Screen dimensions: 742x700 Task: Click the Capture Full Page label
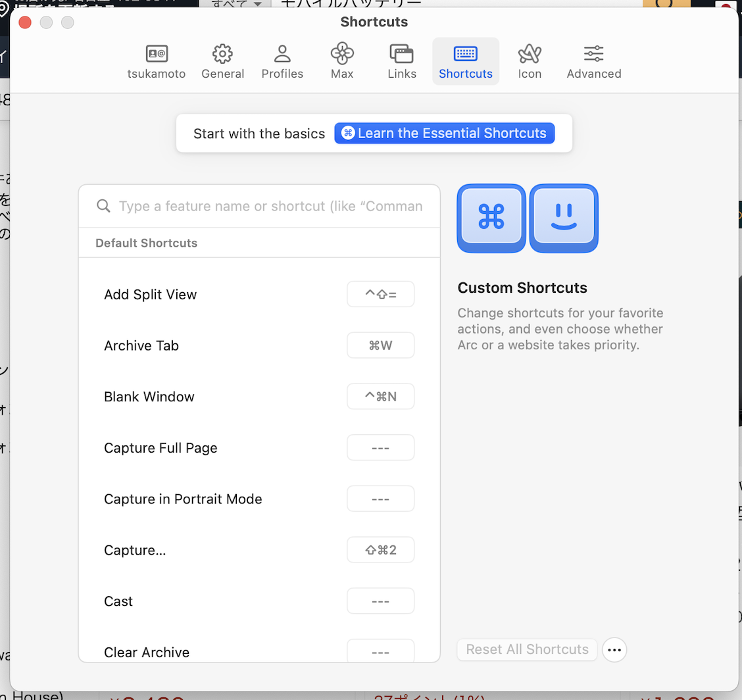161,448
